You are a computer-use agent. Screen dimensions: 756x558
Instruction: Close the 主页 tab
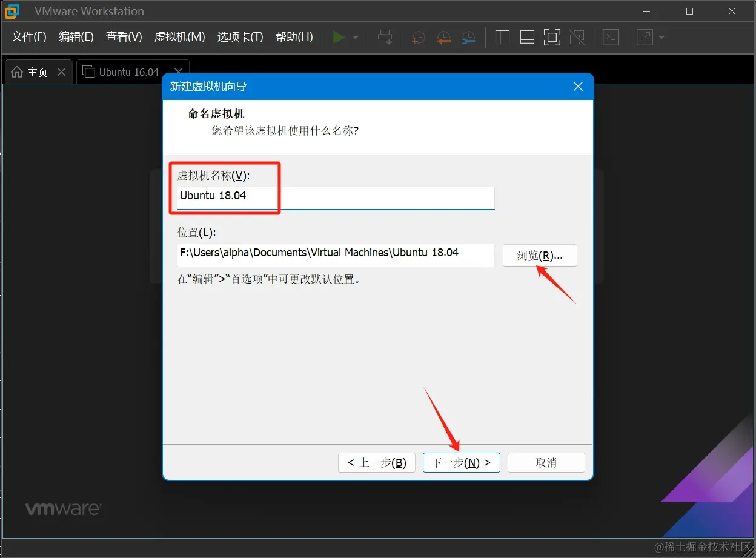coord(61,71)
